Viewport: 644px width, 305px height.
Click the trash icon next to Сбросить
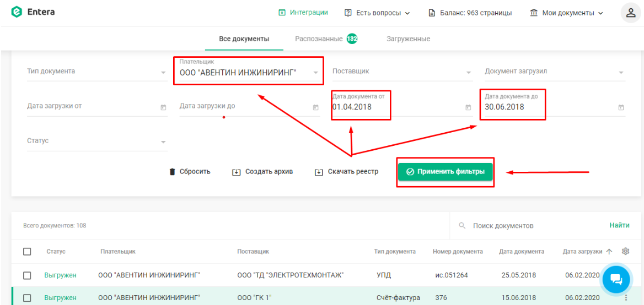tap(173, 172)
